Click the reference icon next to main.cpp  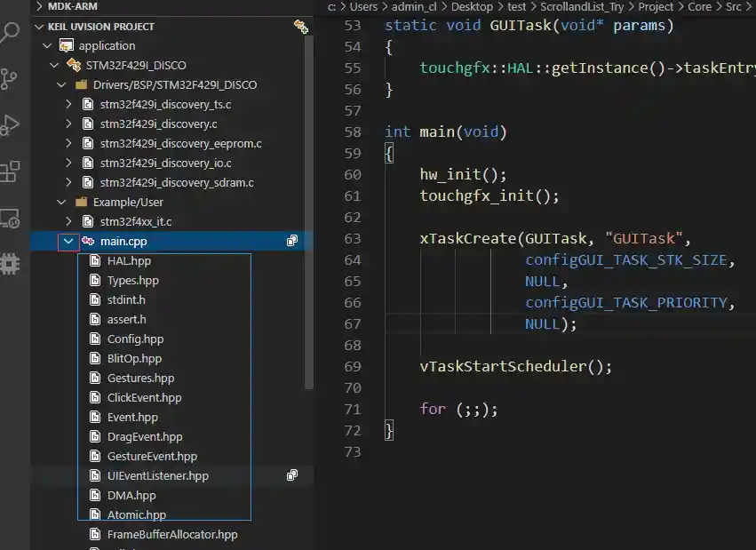[x=292, y=241]
